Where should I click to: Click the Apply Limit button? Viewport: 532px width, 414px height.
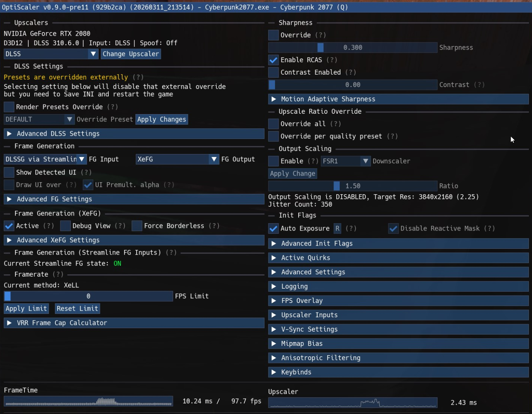coord(26,309)
